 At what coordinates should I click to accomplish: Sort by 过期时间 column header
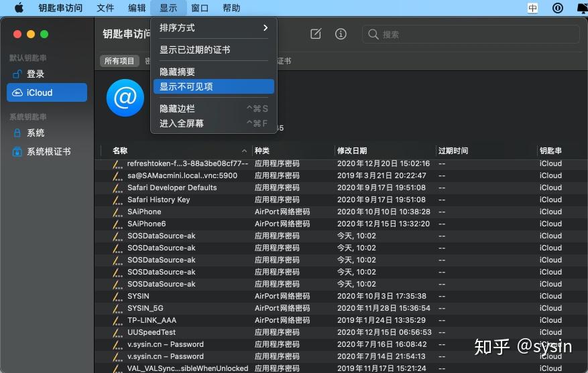coord(453,151)
